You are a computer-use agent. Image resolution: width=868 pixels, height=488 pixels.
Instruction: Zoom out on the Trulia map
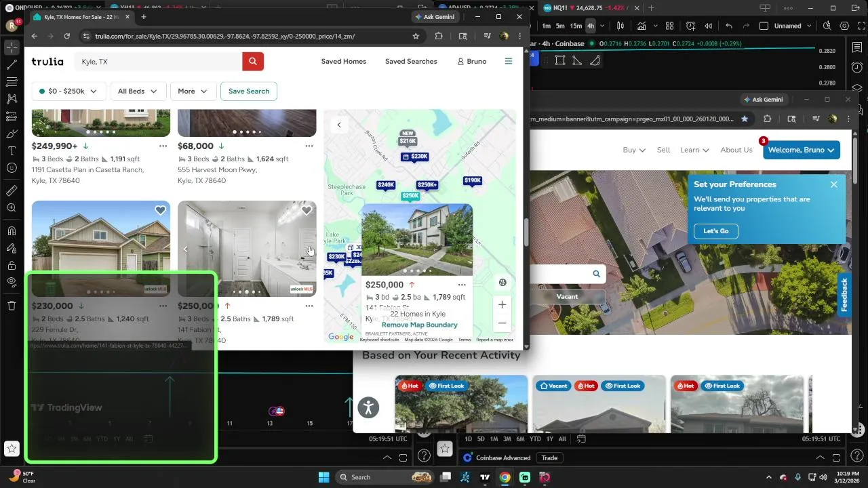502,323
